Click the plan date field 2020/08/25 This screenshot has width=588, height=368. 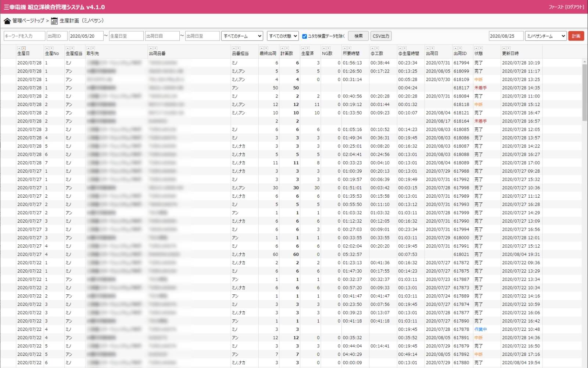[x=506, y=36]
